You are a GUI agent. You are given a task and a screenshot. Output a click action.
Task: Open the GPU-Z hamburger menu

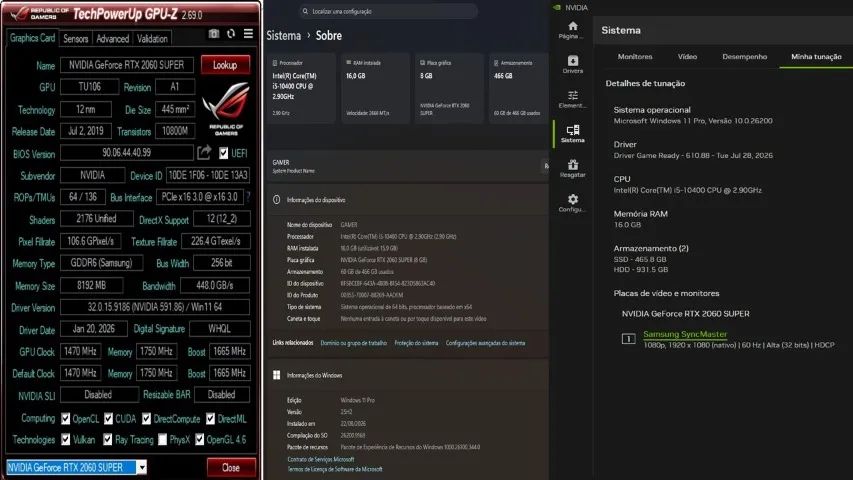coord(248,34)
